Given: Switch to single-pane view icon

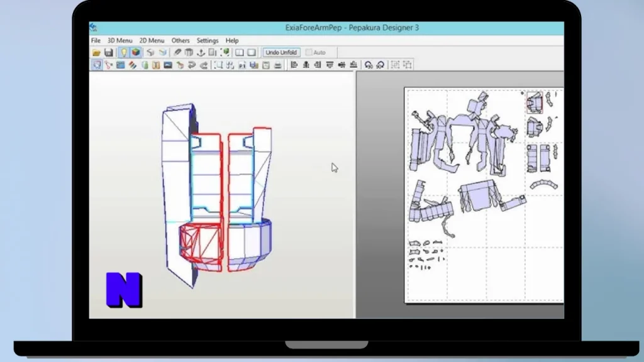Looking at the screenshot, I should [252, 53].
